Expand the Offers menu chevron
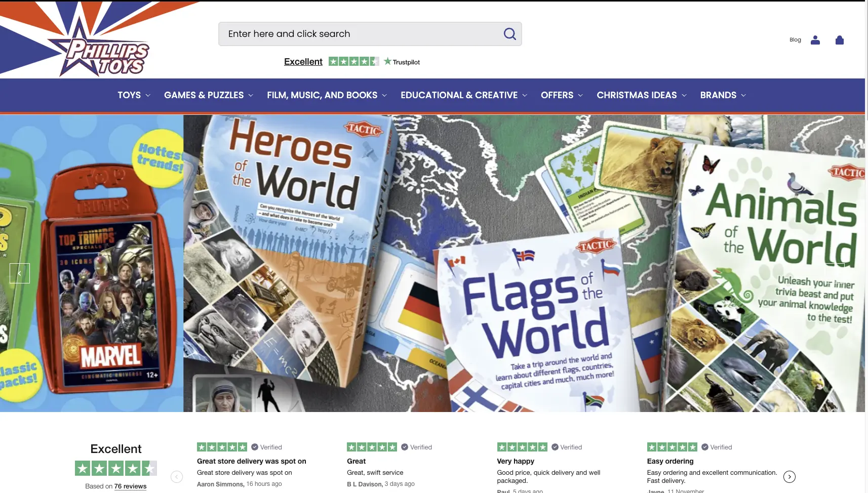This screenshot has height=493, width=868. click(580, 95)
